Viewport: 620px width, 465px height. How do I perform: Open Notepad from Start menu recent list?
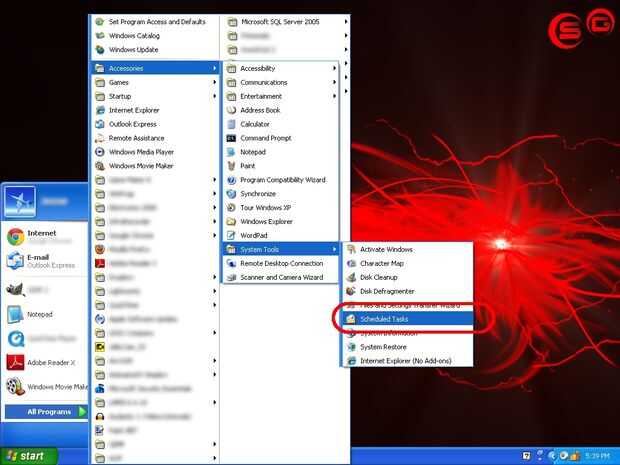point(46,314)
